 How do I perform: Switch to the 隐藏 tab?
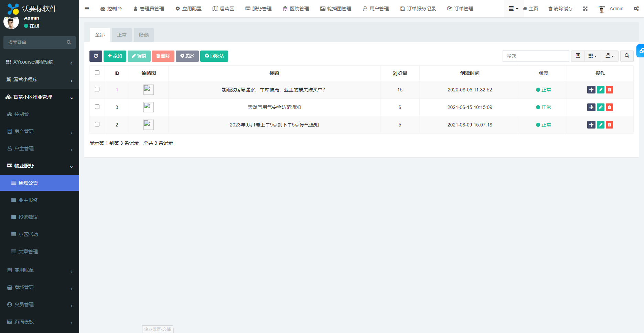pos(144,35)
